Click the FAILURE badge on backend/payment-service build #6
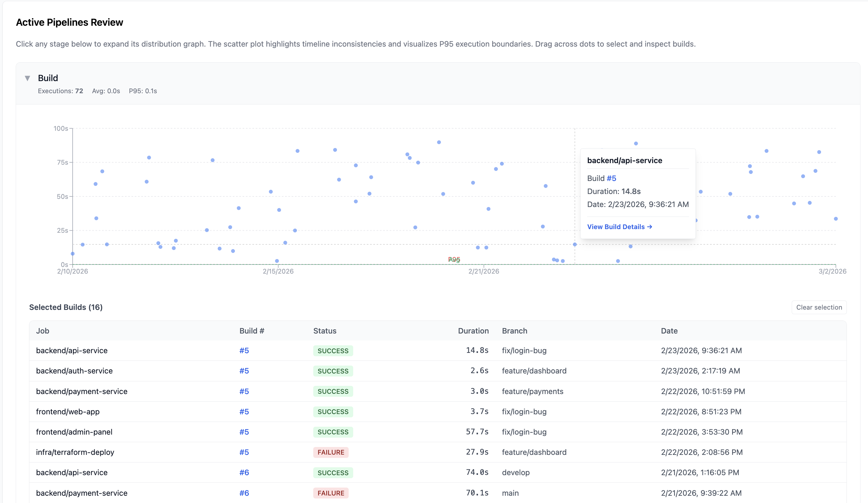Image resolution: width=868 pixels, height=503 pixels. (x=331, y=493)
